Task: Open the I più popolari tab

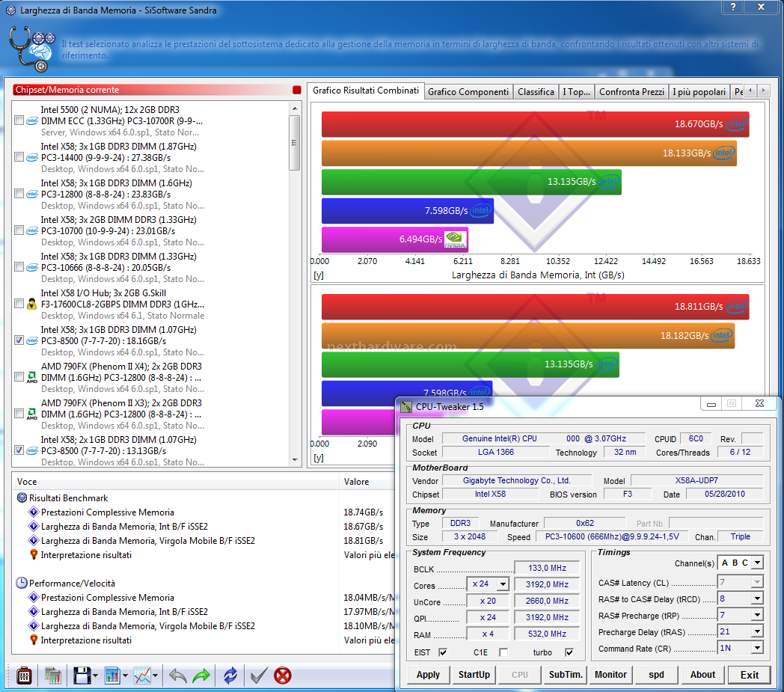Action: click(699, 92)
